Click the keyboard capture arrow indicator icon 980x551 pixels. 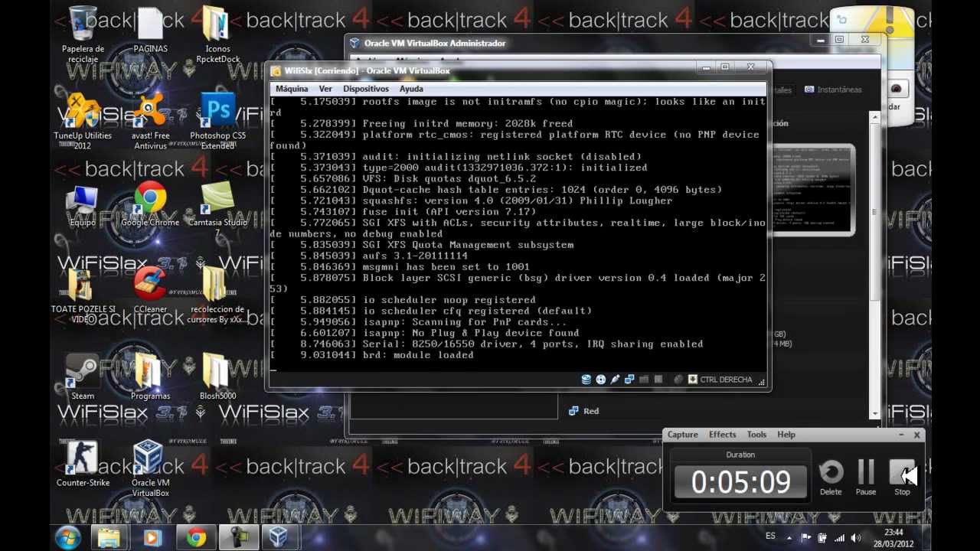692,380
